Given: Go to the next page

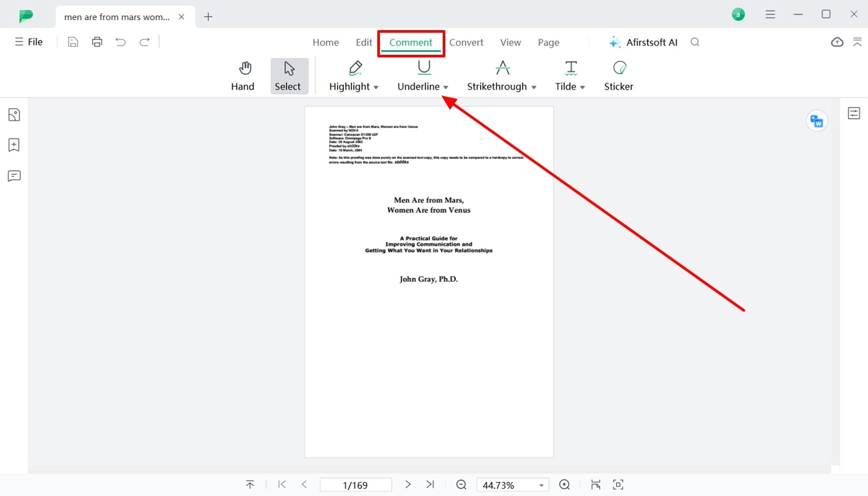Looking at the screenshot, I should [408, 485].
